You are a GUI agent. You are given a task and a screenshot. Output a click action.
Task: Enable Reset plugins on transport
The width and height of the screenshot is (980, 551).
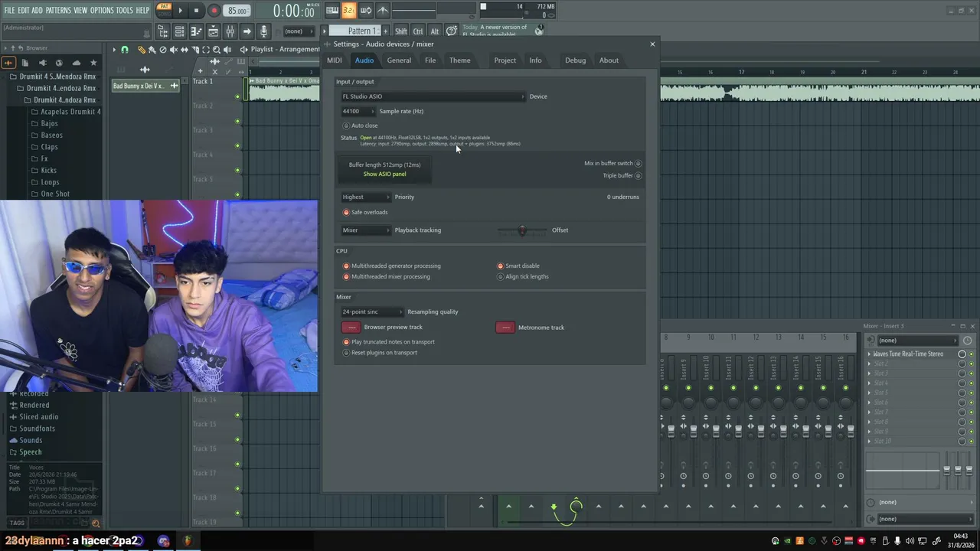click(x=346, y=353)
